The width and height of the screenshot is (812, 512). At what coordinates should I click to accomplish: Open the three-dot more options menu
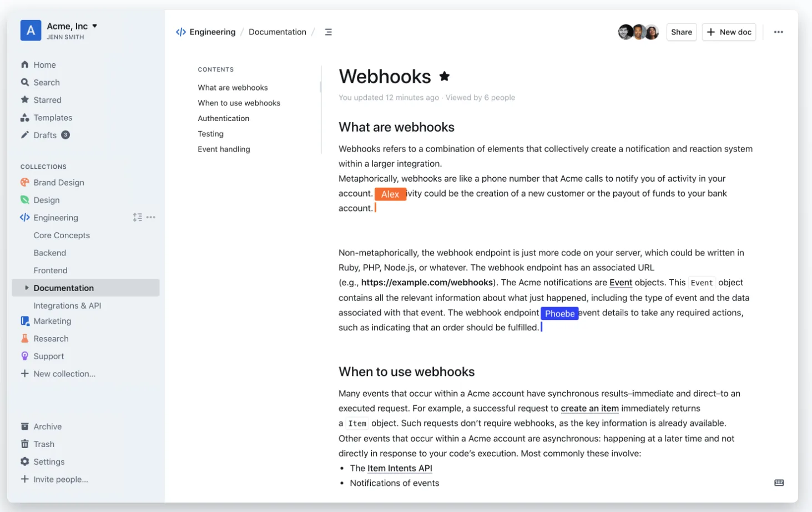pyautogui.click(x=778, y=32)
